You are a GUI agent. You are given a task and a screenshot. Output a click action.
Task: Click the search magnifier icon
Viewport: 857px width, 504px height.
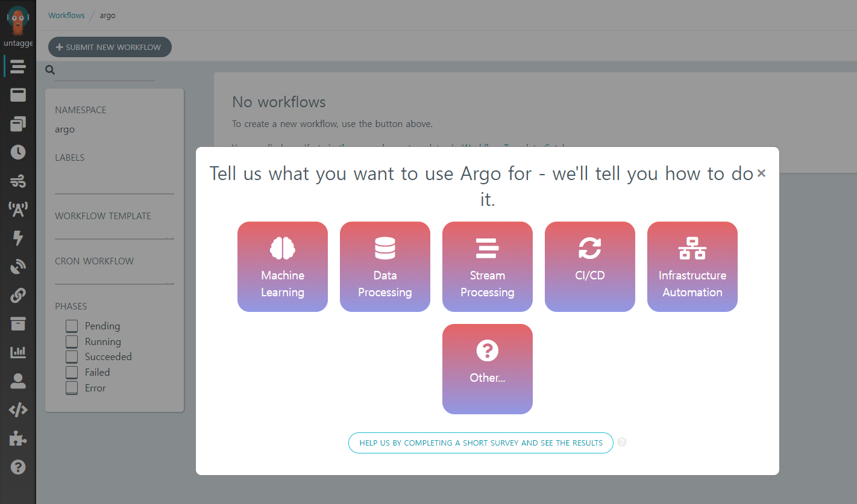click(50, 70)
